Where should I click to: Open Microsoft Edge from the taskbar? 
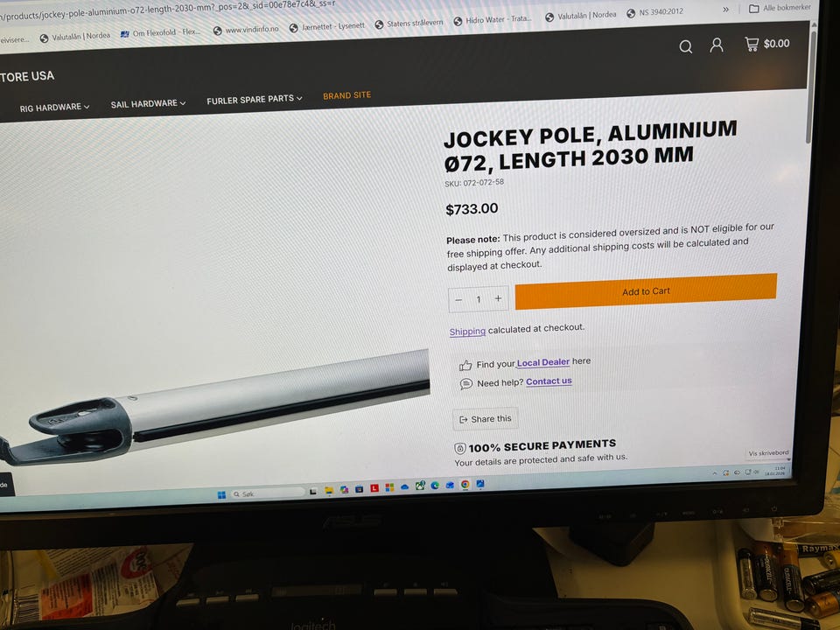pyautogui.click(x=435, y=486)
